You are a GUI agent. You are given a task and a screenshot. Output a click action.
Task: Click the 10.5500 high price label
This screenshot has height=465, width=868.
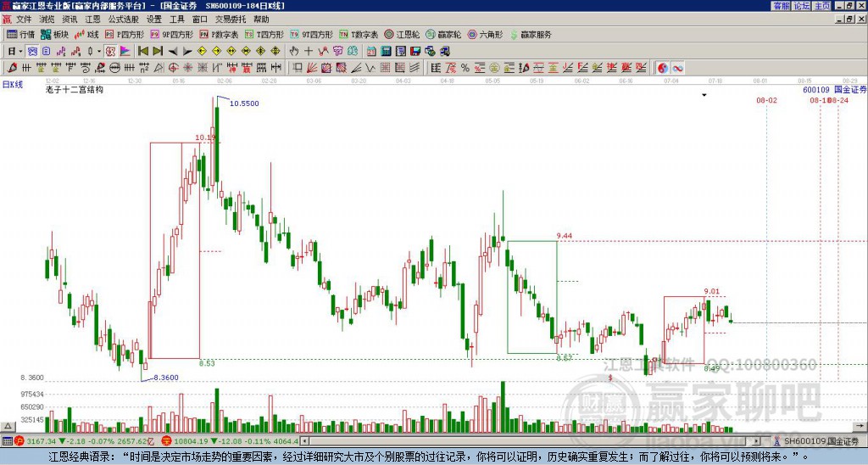point(244,103)
